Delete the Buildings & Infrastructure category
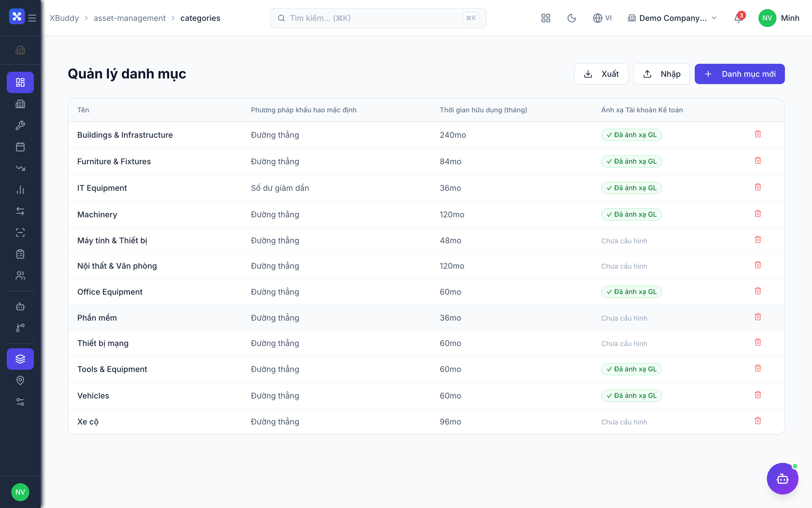 tap(758, 134)
